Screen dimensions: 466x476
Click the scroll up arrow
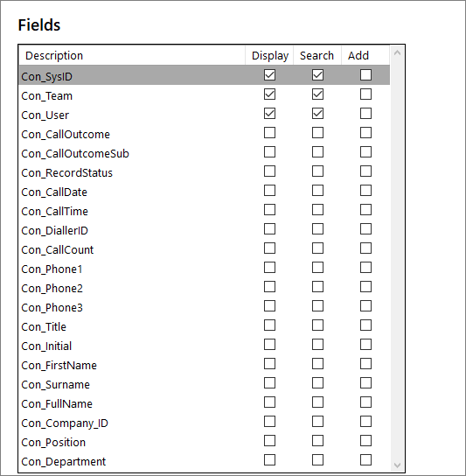(397, 53)
